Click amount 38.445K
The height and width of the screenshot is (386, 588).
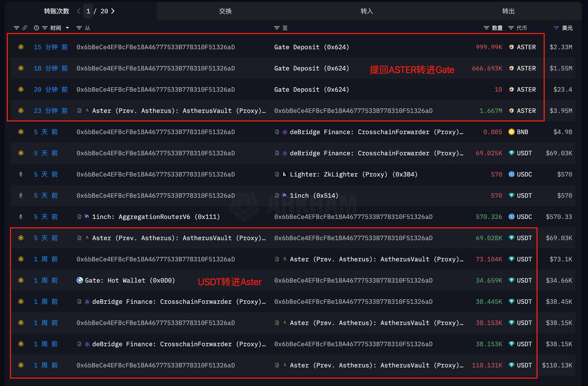click(489, 301)
